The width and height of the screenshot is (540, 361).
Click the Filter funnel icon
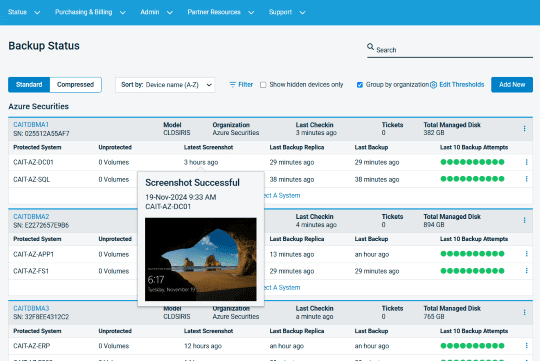[x=233, y=84]
